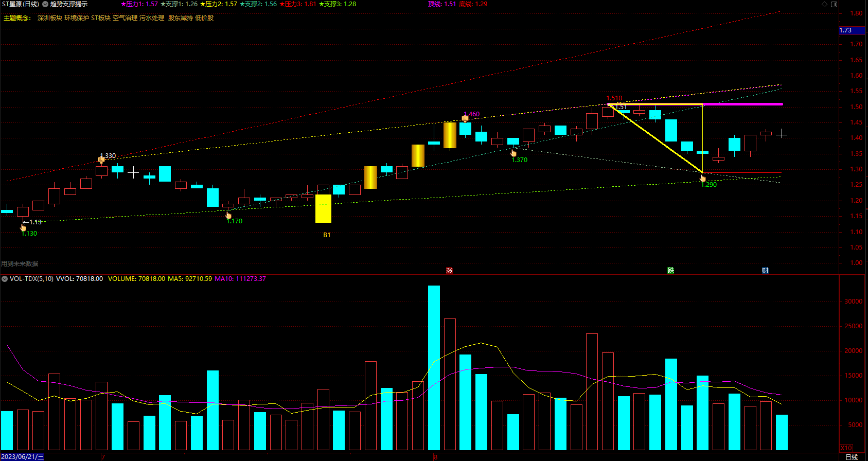Click the 压力2: 1.57 indicator value

[219, 4]
